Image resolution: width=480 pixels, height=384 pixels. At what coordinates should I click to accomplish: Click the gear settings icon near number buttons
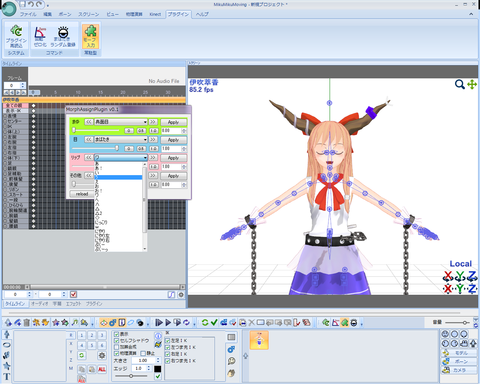(102, 355)
